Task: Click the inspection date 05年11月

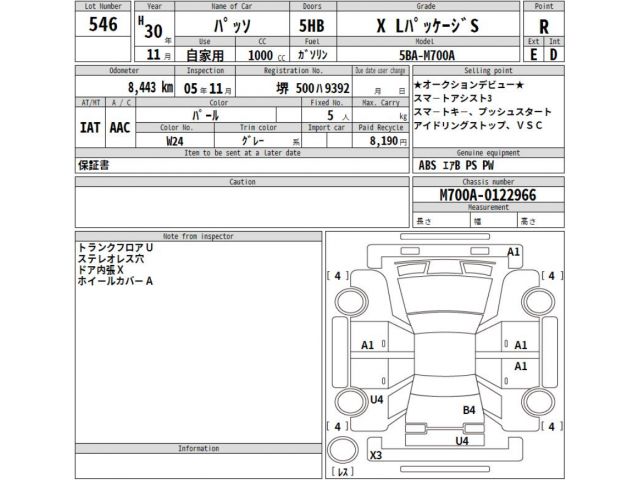Action: tap(207, 88)
